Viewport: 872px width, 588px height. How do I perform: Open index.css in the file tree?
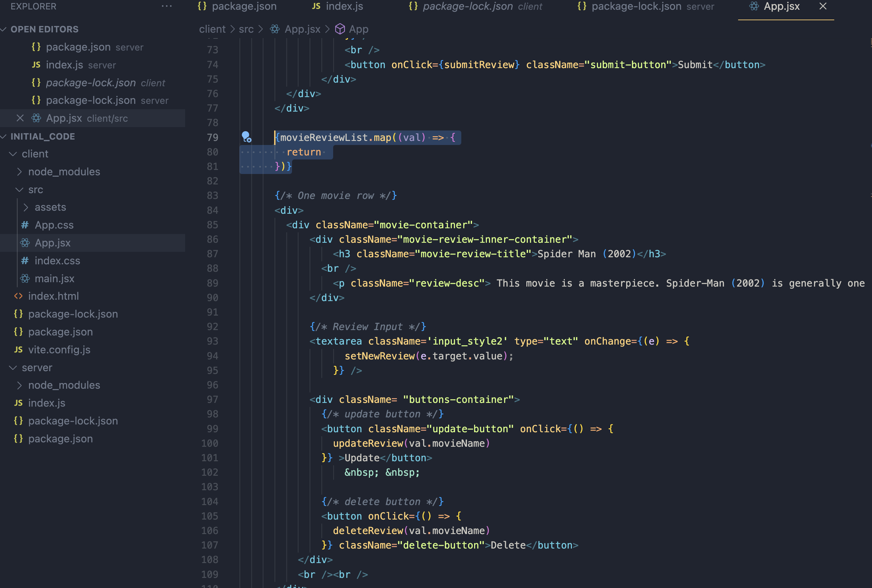(x=57, y=261)
